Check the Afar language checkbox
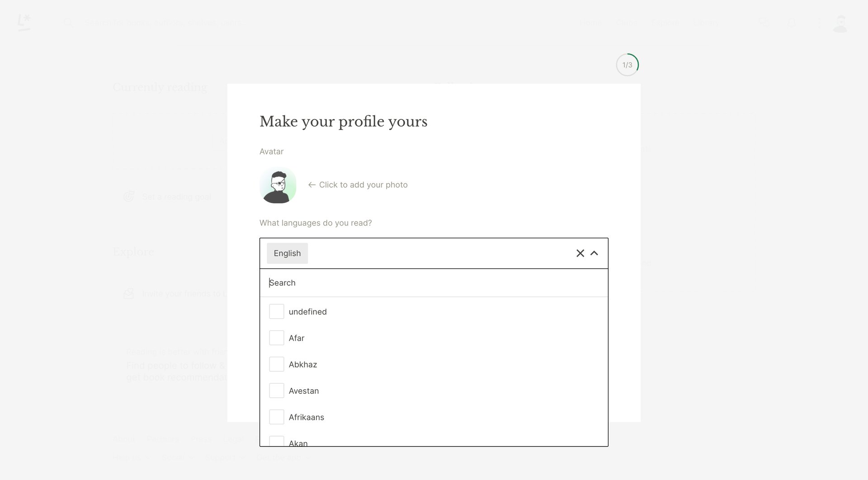The height and width of the screenshot is (480, 868). 276,337
